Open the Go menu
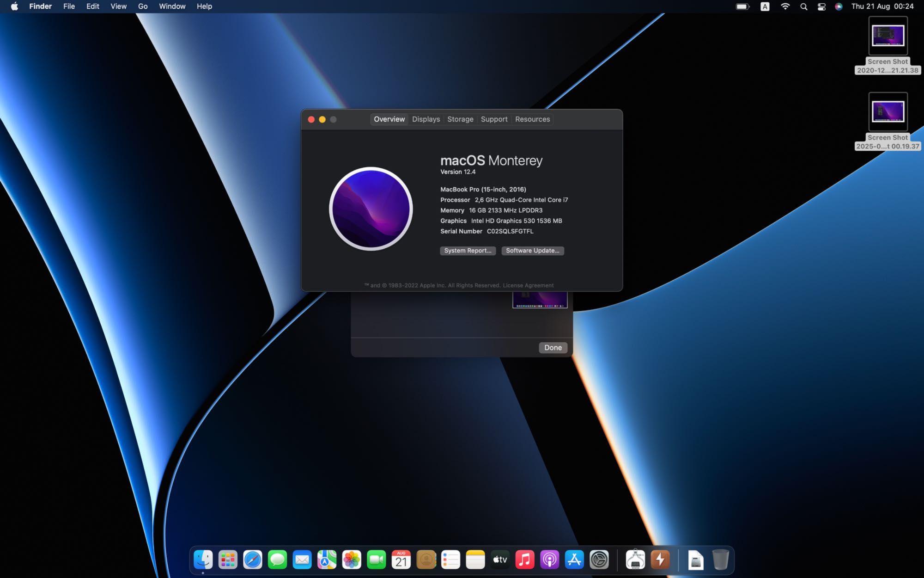Viewport: 924px width, 578px height. pyautogui.click(x=143, y=6)
